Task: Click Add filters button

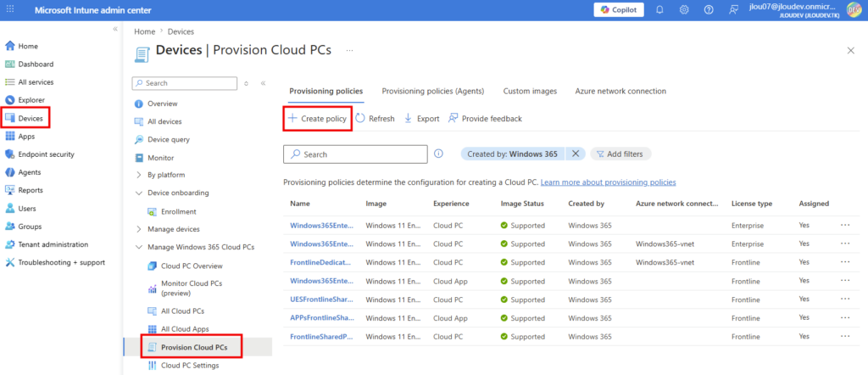Action: [620, 154]
